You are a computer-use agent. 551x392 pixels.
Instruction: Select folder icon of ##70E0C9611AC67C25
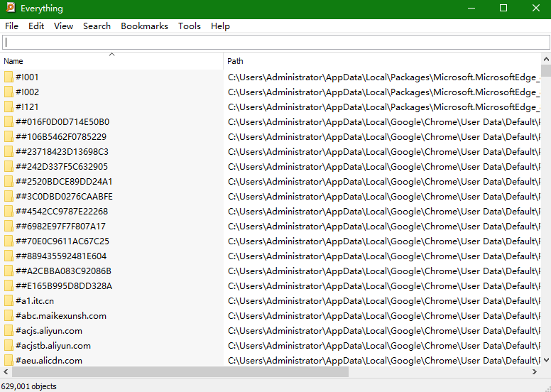click(x=9, y=241)
